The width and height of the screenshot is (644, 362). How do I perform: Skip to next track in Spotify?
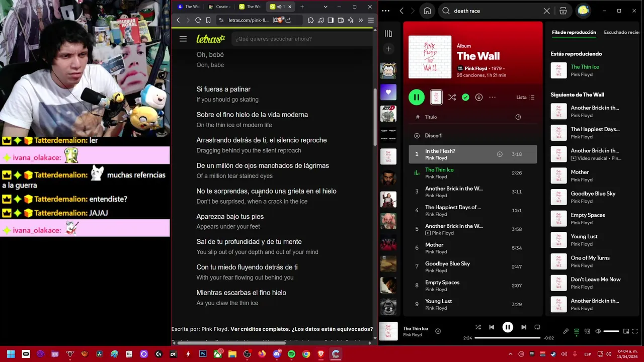point(524,327)
